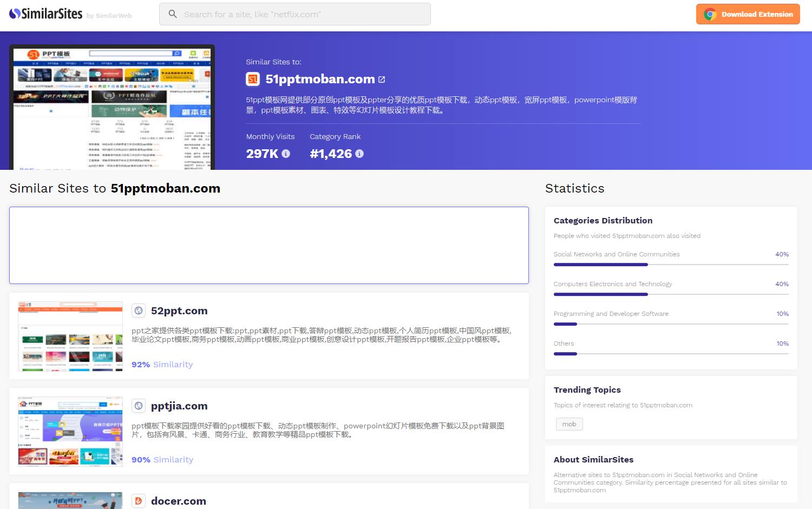Click the Trending Topics heading
This screenshot has width=812, height=509.
(x=587, y=390)
